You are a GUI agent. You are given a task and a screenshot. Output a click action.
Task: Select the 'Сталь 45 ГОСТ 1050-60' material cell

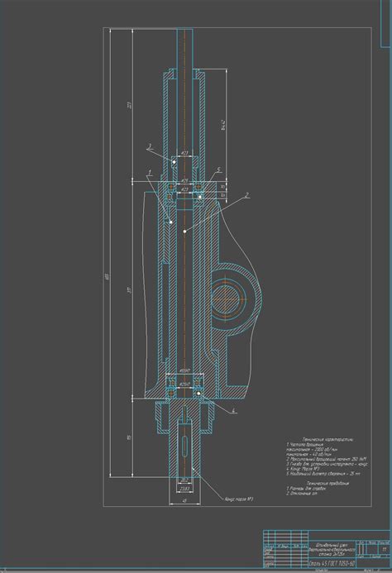pos(332,563)
